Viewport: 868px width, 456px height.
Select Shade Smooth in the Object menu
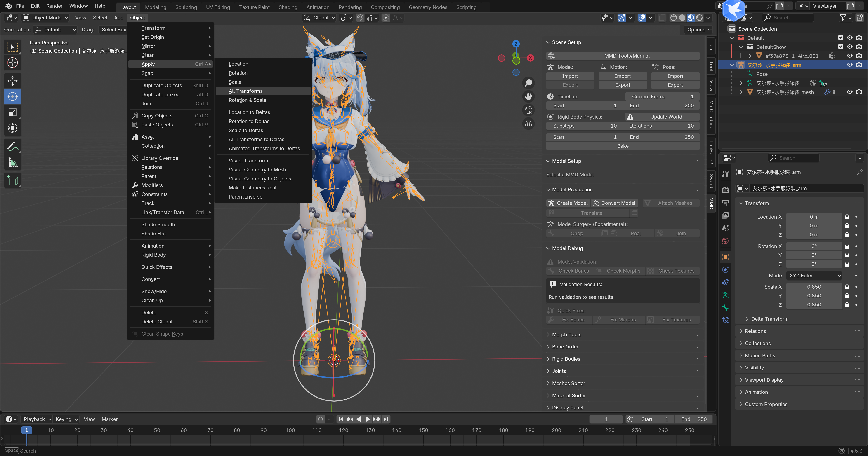[170, 225]
